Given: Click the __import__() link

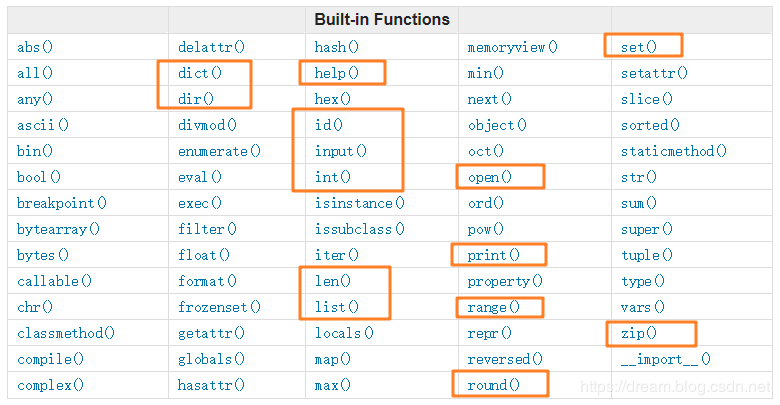Looking at the screenshot, I should (666, 359).
